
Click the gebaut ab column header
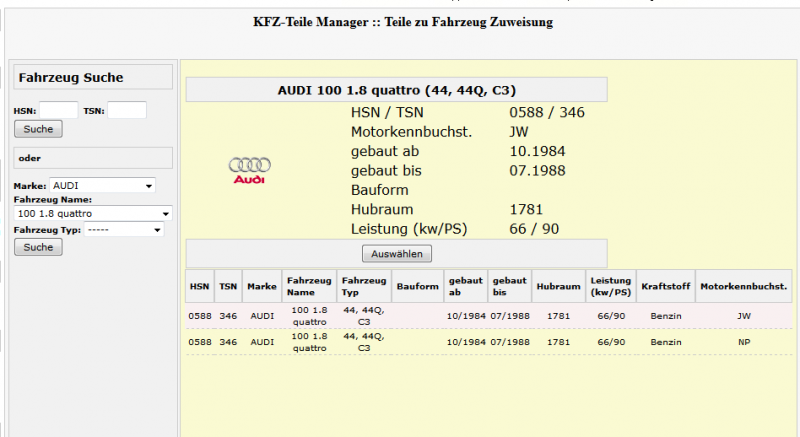click(x=466, y=286)
